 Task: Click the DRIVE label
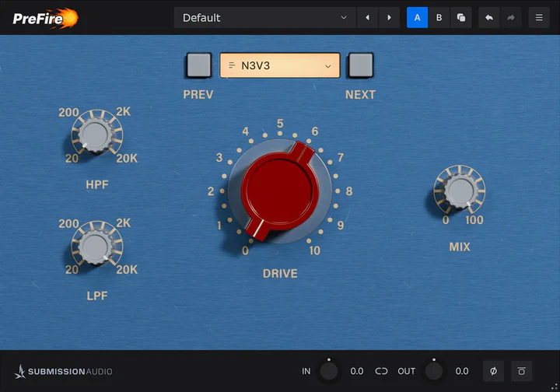point(280,274)
